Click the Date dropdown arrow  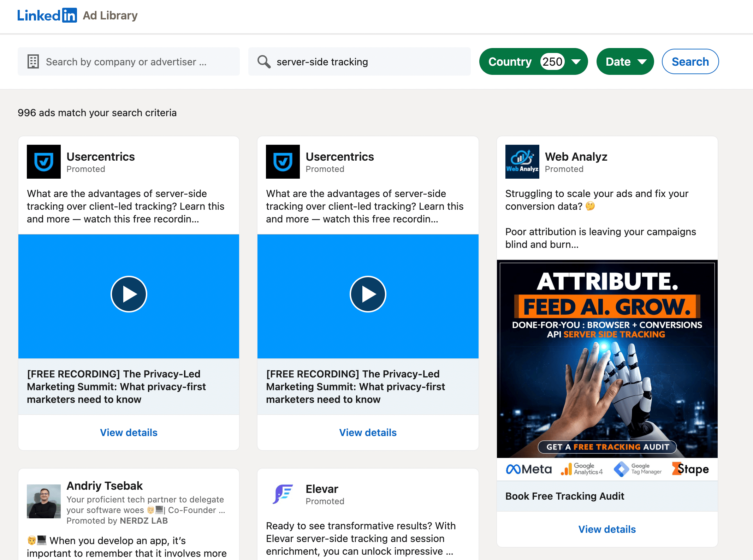[642, 62]
